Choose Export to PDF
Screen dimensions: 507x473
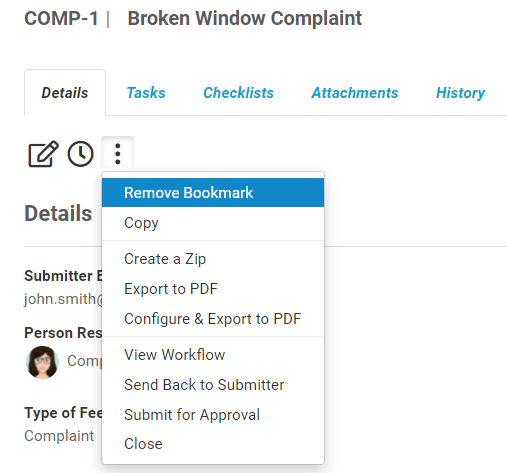point(213,289)
